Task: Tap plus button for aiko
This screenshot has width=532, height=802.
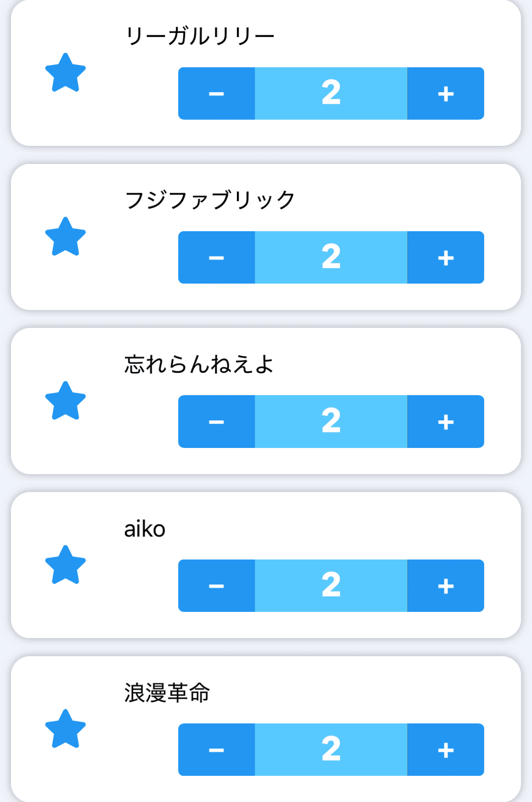Action: point(446,586)
